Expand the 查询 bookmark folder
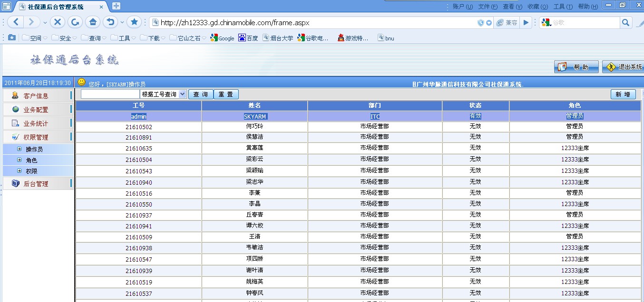 point(94,38)
